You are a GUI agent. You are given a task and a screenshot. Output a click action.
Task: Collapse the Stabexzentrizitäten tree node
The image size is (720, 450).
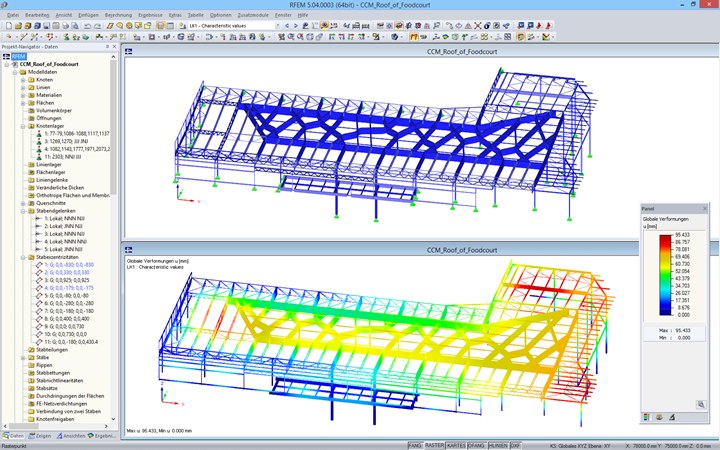pos(23,257)
